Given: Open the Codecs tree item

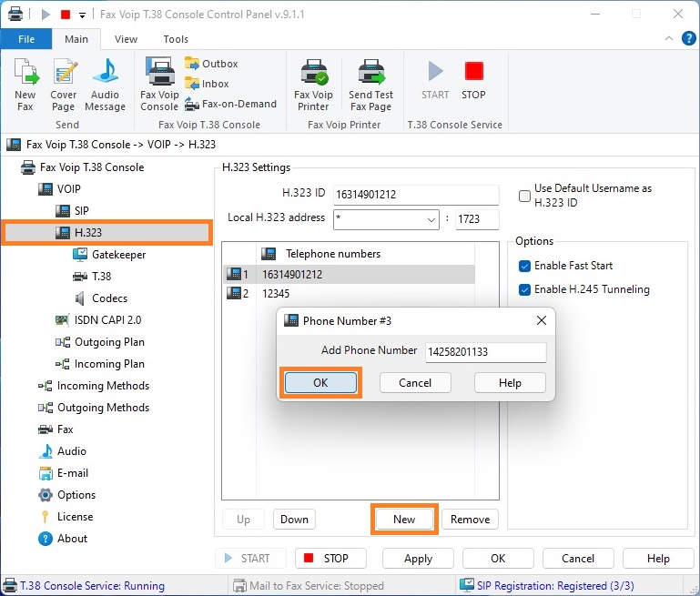Looking at the screenshot, I should click(101, 298).
